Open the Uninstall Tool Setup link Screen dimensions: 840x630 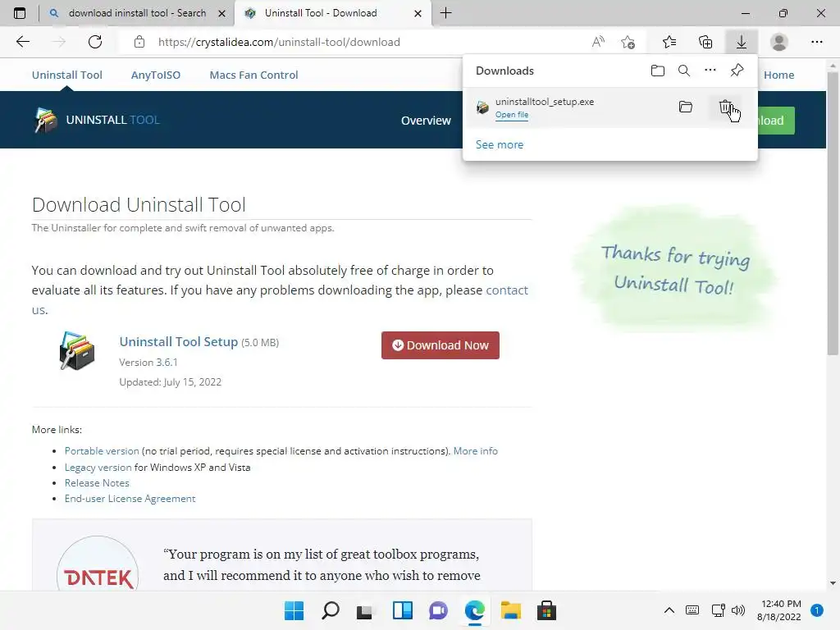[178, 342]
